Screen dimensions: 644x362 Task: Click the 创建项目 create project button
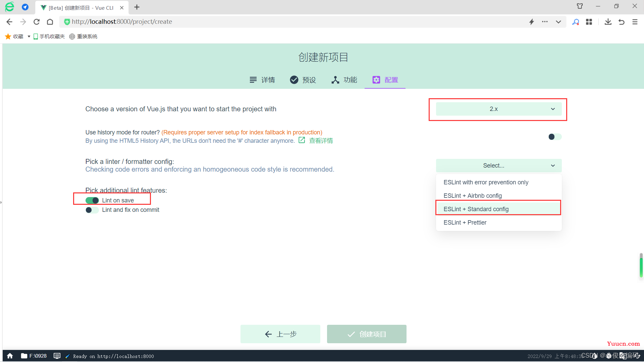[367, 334]
